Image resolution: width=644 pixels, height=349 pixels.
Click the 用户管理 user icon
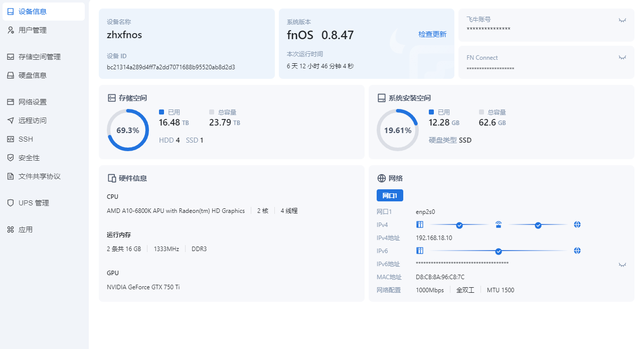[11, 30]
